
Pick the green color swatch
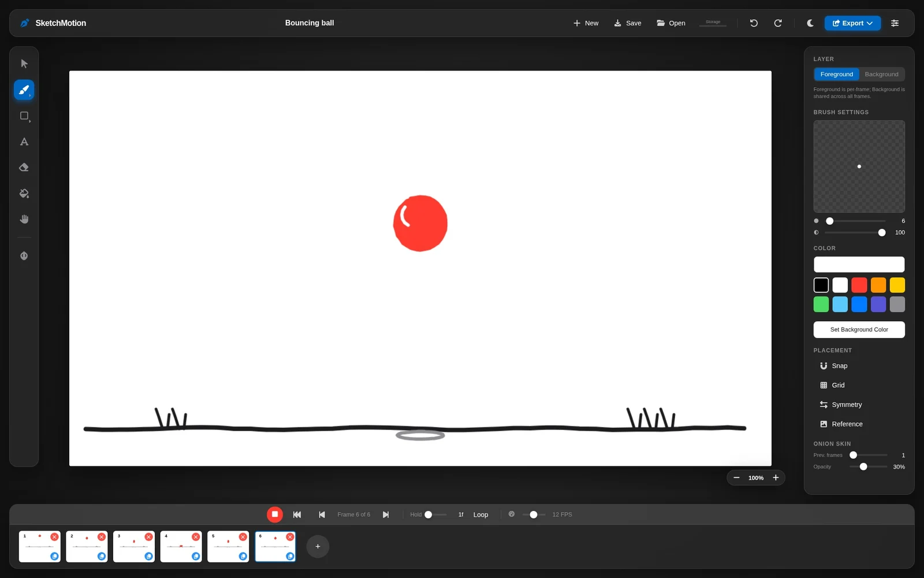[821, 304]
